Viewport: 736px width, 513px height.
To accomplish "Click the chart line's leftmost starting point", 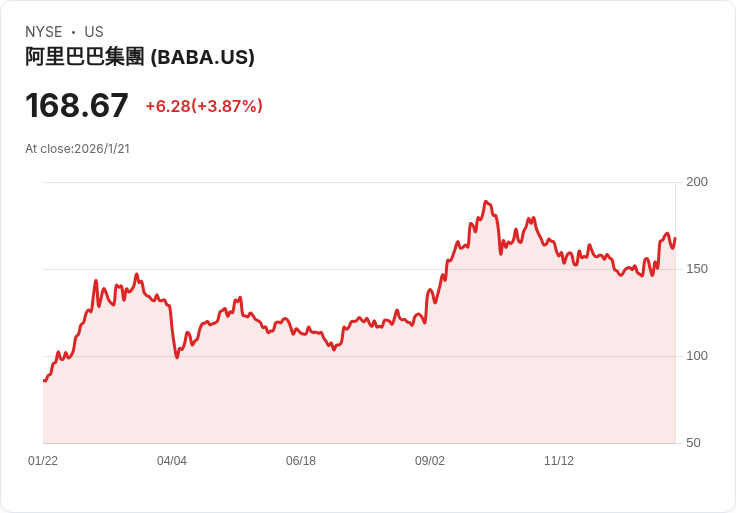I will (44, 381).
